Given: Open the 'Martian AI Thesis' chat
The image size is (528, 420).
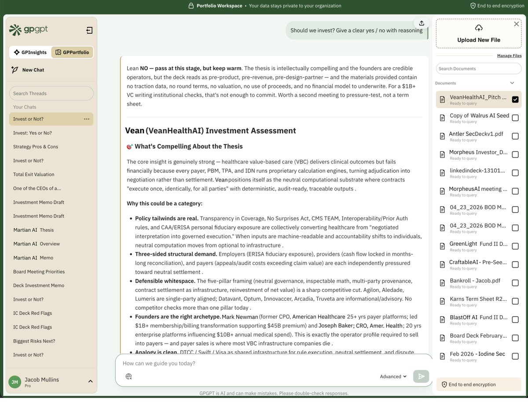Looking at the screenshot, I should click(x=51, y=230).
